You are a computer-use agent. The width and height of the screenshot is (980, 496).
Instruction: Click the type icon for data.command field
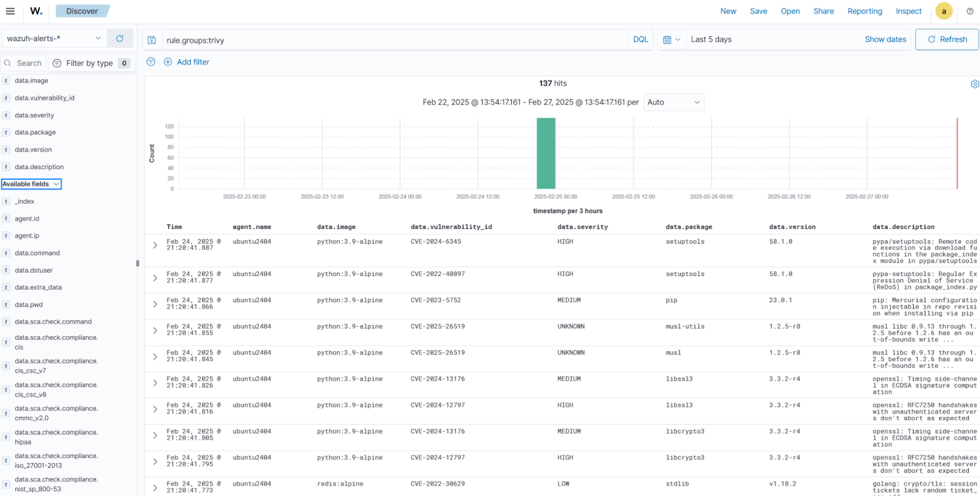(x=6, y=253)
